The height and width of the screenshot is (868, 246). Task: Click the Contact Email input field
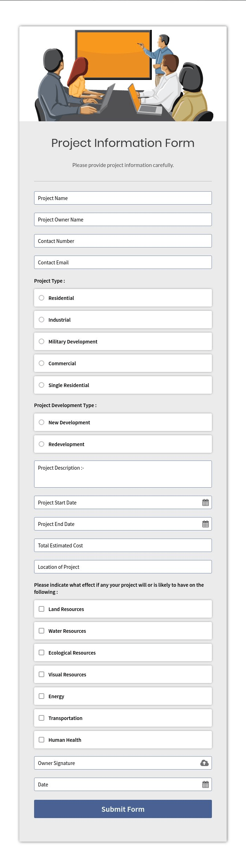(123, 262)
